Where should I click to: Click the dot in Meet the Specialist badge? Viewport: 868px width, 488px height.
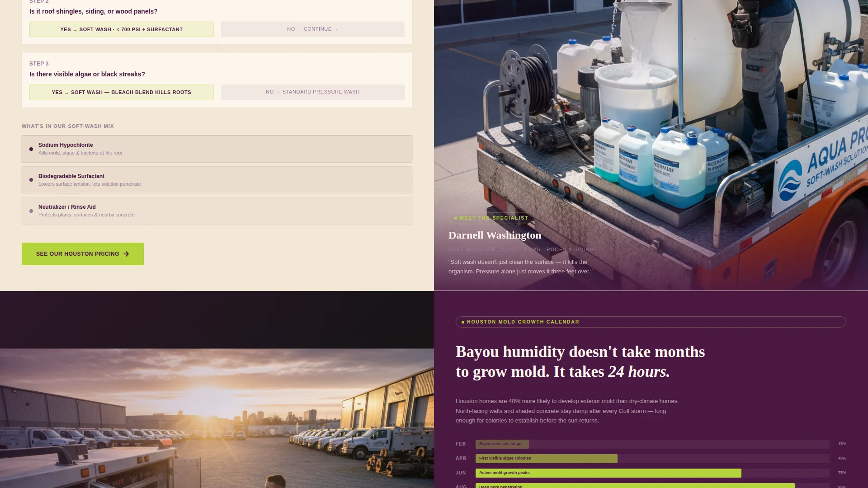[x=456, y=218]
